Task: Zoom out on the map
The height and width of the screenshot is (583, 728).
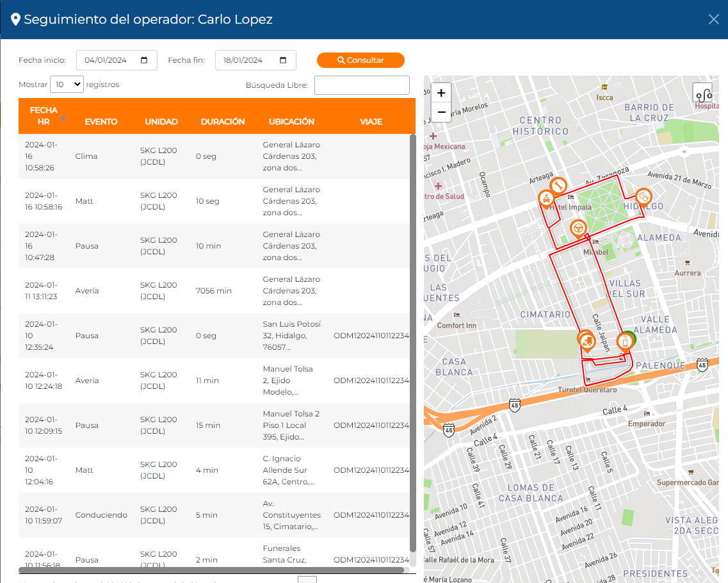Action: (441, 112)
